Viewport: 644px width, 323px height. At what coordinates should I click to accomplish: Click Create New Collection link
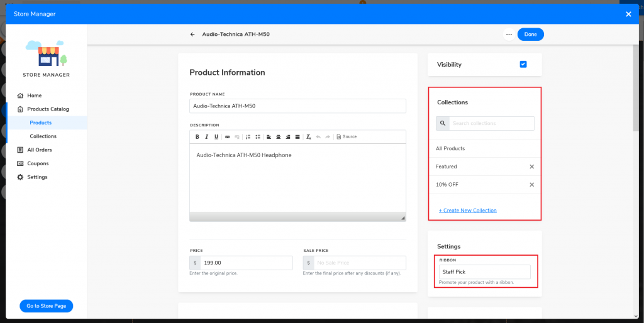point(468,210)
